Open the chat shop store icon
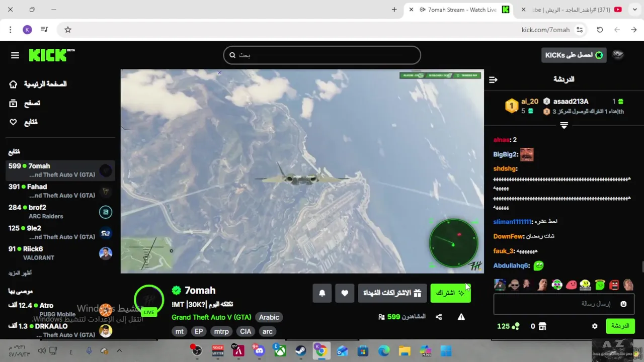 pyautogui.click(x=542, y=326)
